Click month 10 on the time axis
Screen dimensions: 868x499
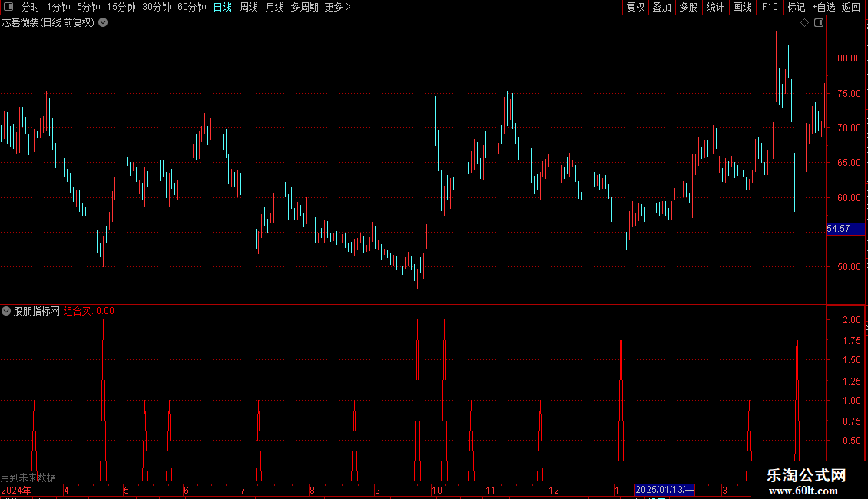437,490
